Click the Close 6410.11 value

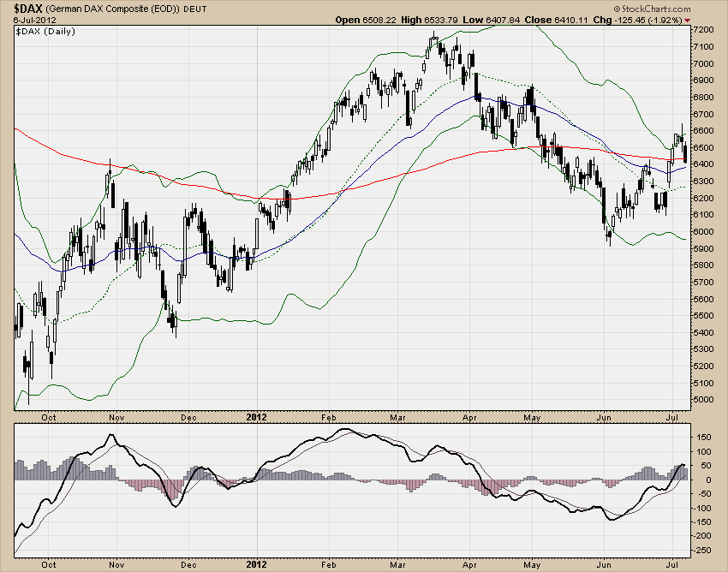556,20
